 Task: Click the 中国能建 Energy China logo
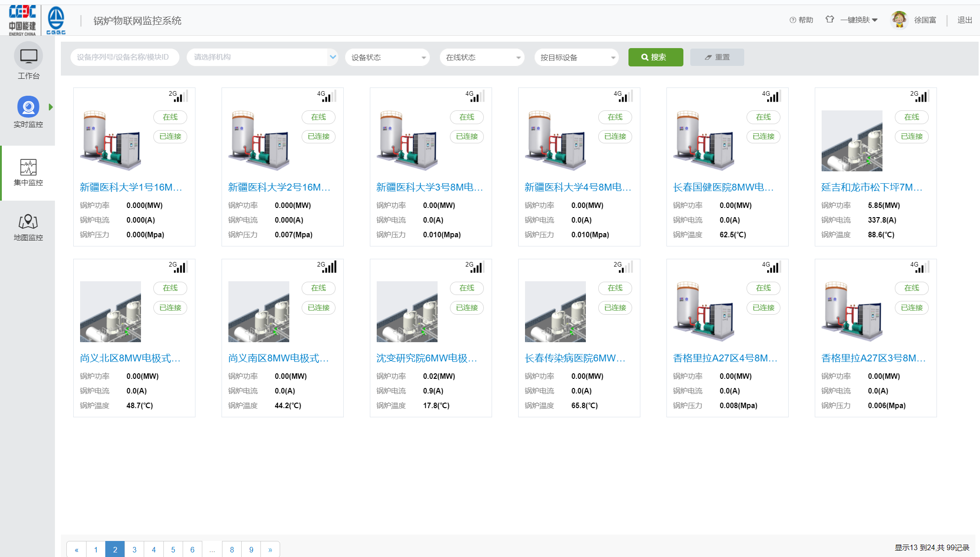22,20
